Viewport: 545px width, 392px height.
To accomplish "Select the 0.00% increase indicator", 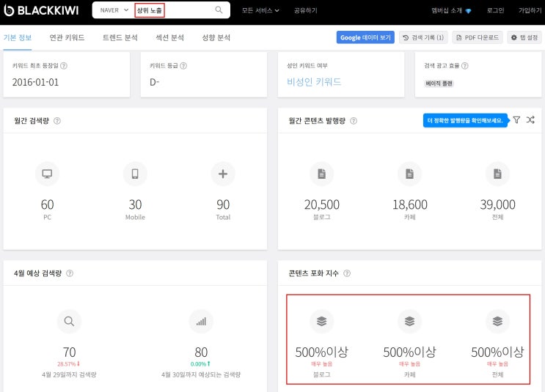I will [x=200, y=364].
